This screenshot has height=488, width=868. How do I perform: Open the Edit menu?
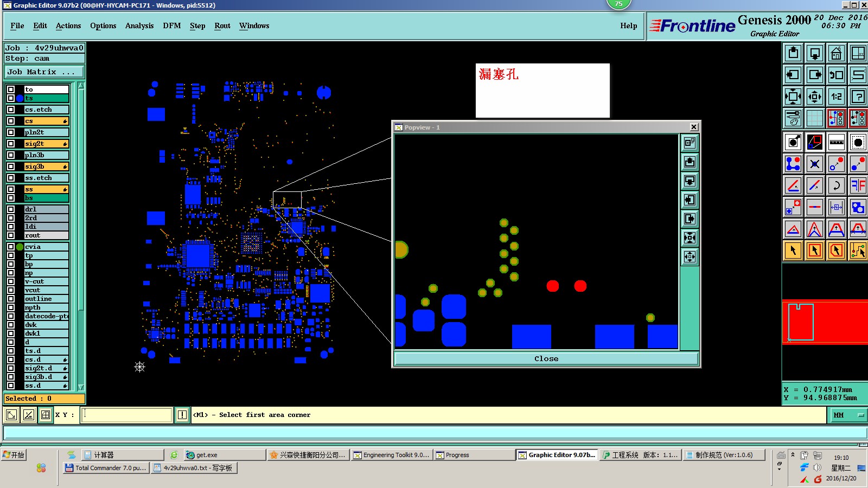coord(40,25)
